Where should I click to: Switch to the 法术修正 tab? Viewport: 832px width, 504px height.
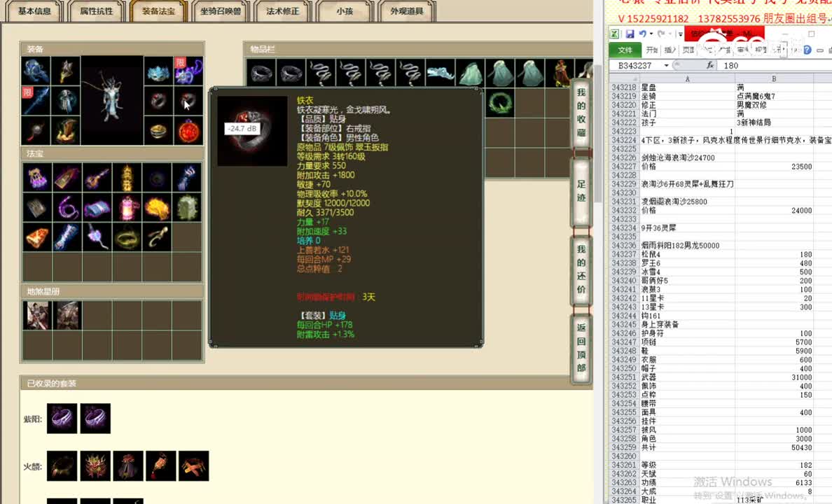coord(282,11)
